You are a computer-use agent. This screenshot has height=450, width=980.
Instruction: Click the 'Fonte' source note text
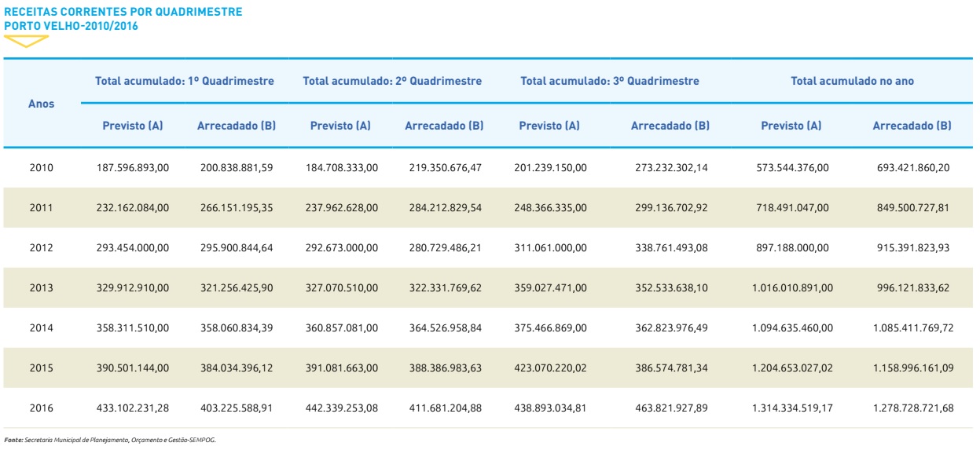point(110,440)
